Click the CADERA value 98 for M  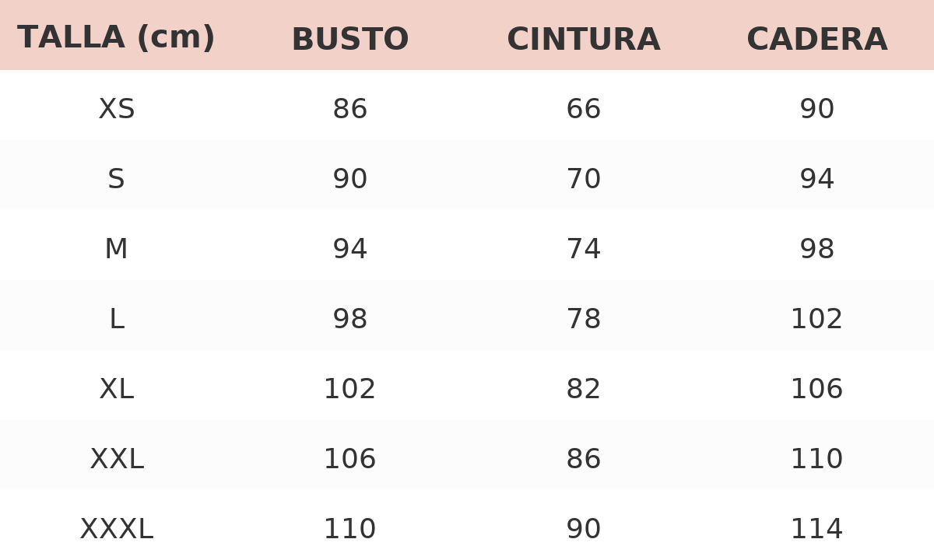pyautogui.click(x=816, y=250)
